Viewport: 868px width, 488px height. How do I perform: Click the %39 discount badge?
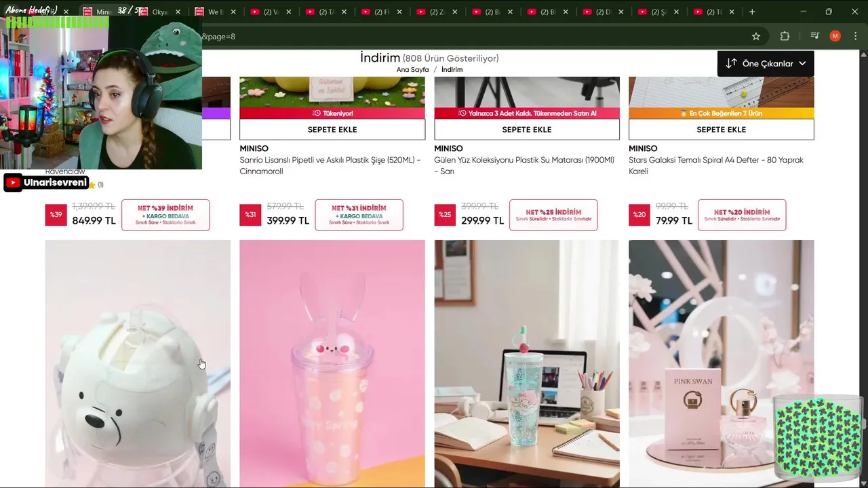[56, 215]
